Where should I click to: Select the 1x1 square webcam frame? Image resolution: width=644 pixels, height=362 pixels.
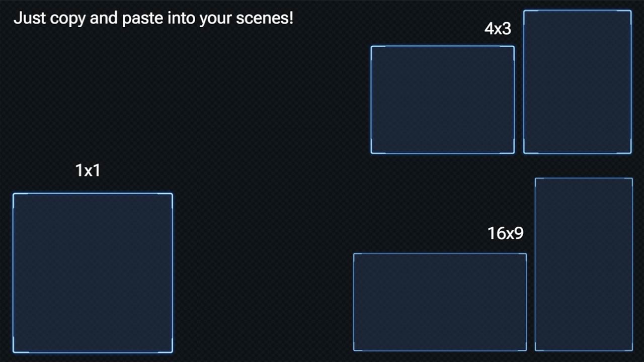[93, 273]
